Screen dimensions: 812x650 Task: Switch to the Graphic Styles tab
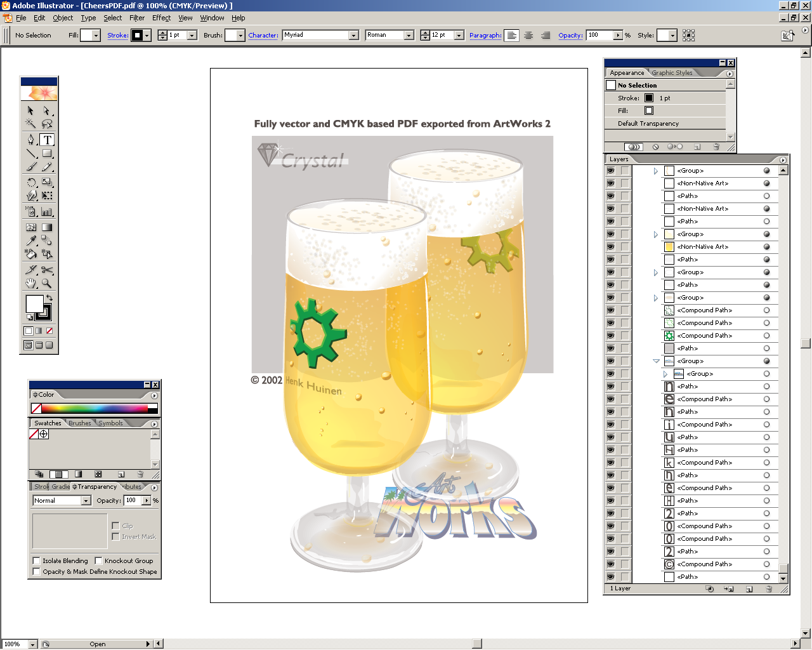click(672, 73)
